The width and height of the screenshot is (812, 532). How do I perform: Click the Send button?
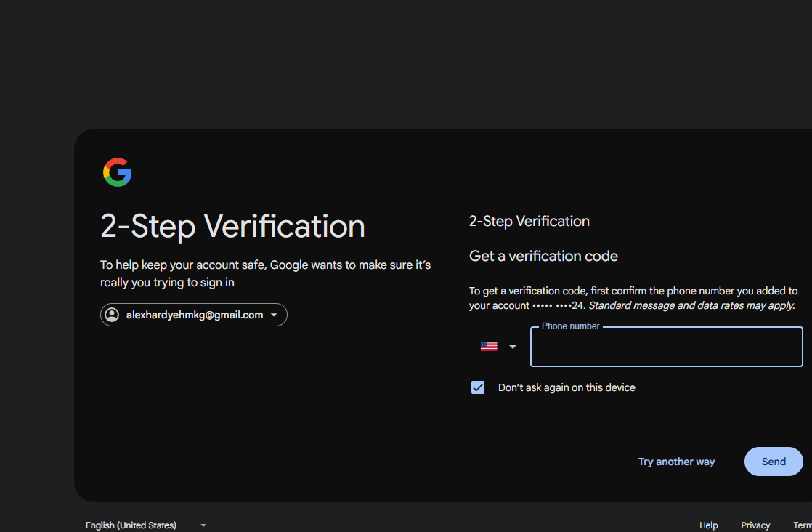(774, 462)
